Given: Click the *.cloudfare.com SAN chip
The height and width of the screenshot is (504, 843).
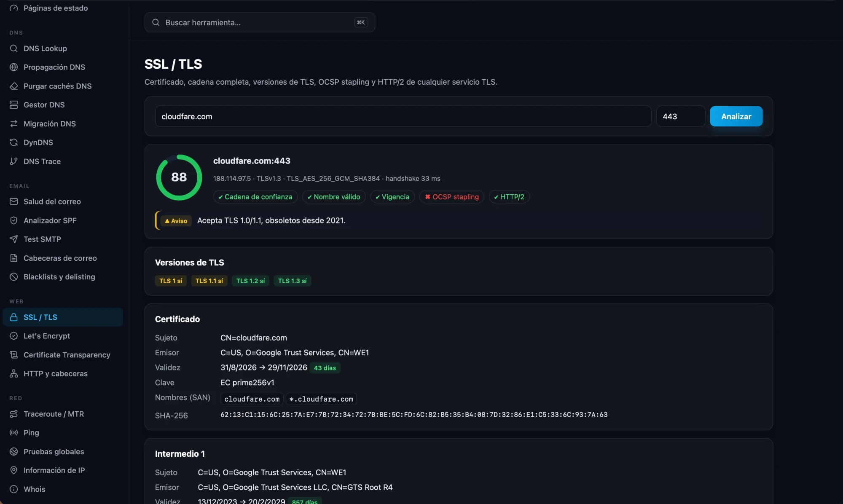Looking at the screenshot, I should pyautogui.click(x=321, y=399).
